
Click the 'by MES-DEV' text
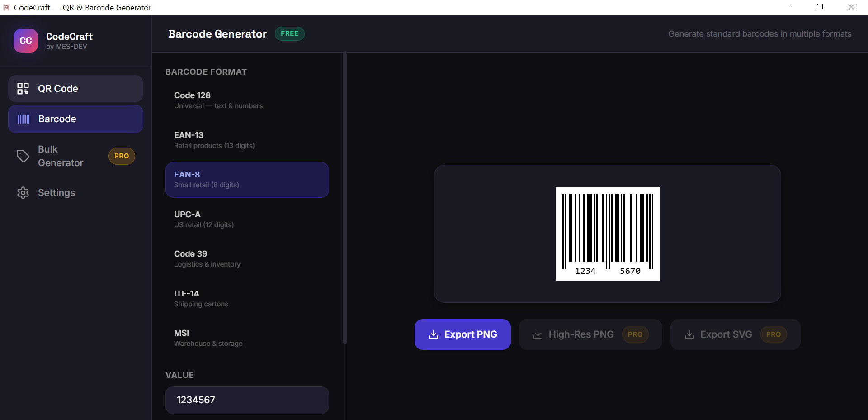pyautogui.click(x=66, y=47)
